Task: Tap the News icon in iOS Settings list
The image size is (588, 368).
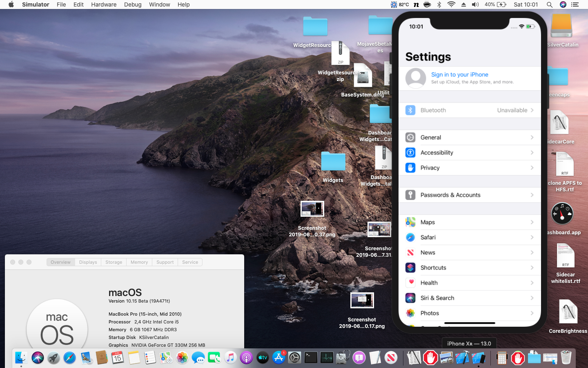Action: click(x=410, y=253)
